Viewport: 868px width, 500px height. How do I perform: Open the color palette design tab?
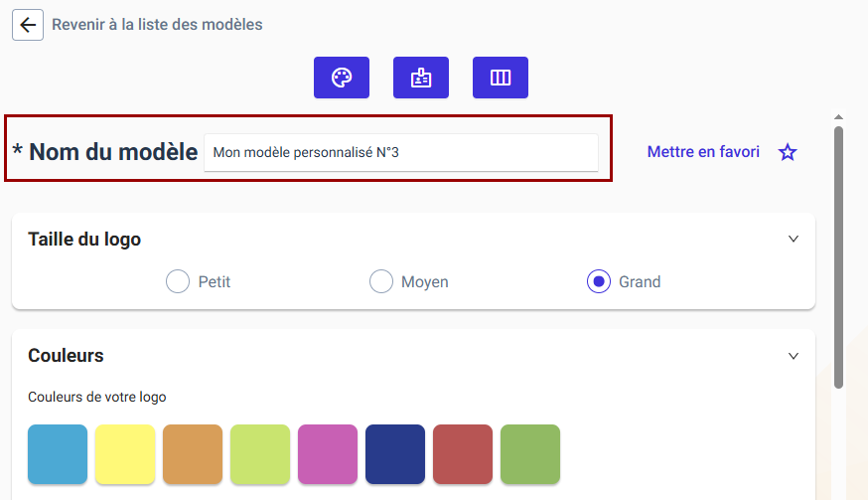click(x=342, y=78)
